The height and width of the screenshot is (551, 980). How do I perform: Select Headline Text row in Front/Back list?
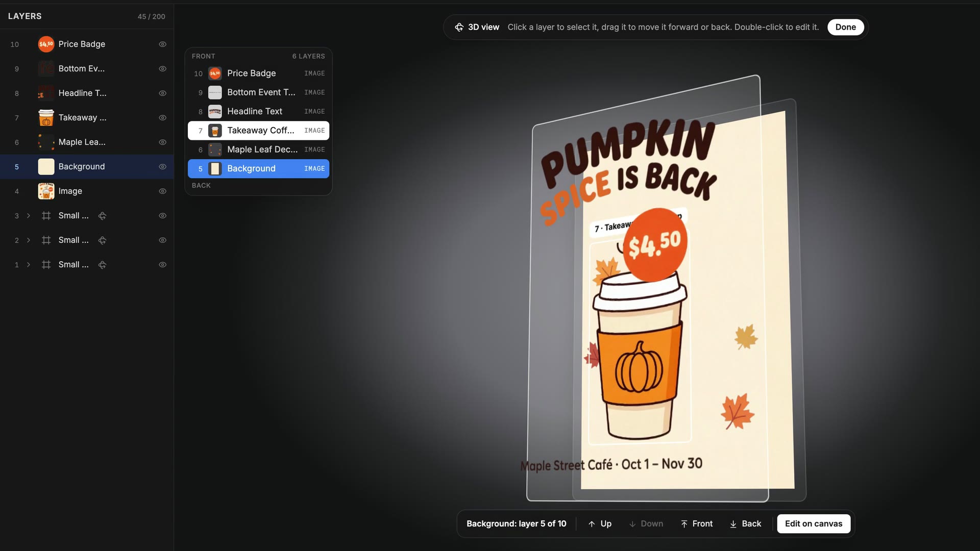258,111
